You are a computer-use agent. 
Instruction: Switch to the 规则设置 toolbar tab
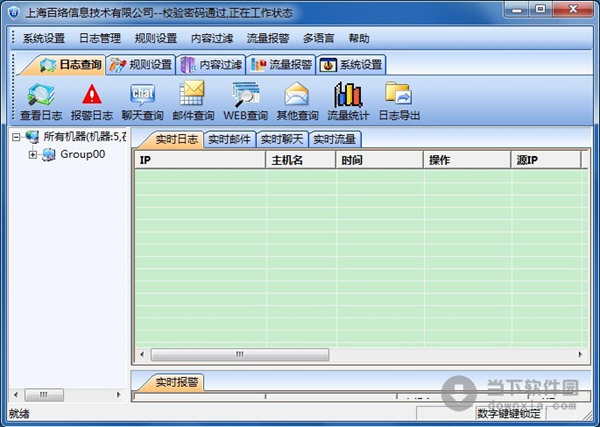(x=141, y=65)
